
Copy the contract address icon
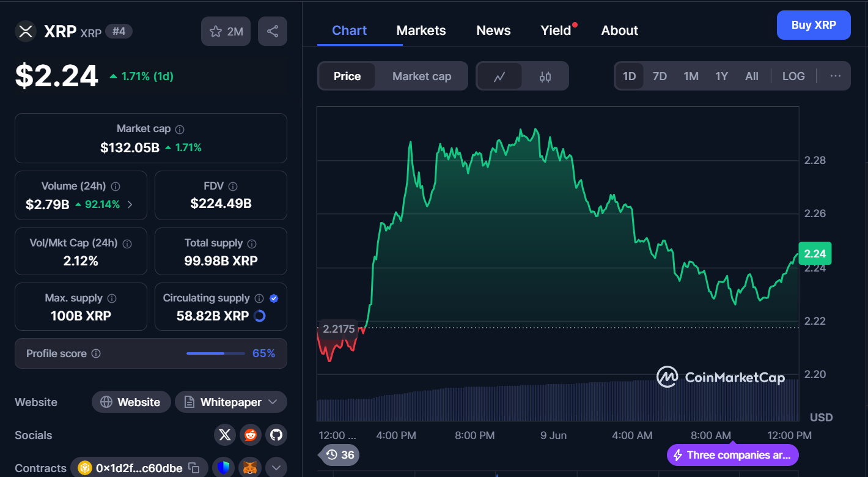[x=194, y=468]
